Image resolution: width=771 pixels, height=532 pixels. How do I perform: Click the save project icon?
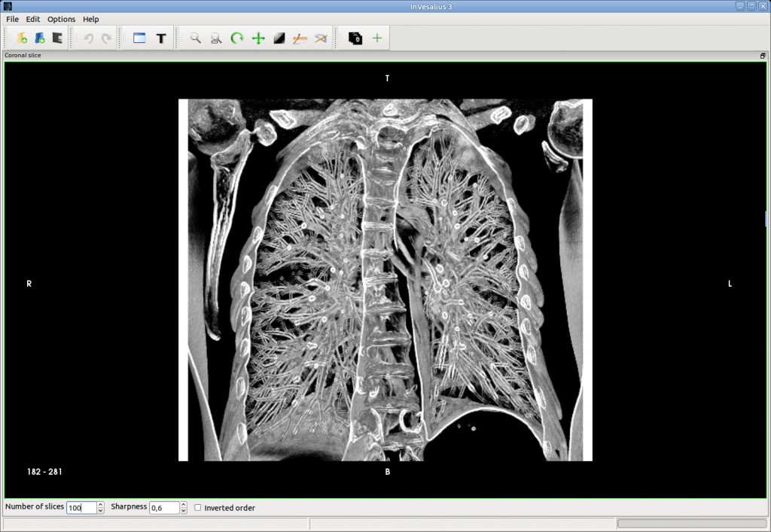57,38
